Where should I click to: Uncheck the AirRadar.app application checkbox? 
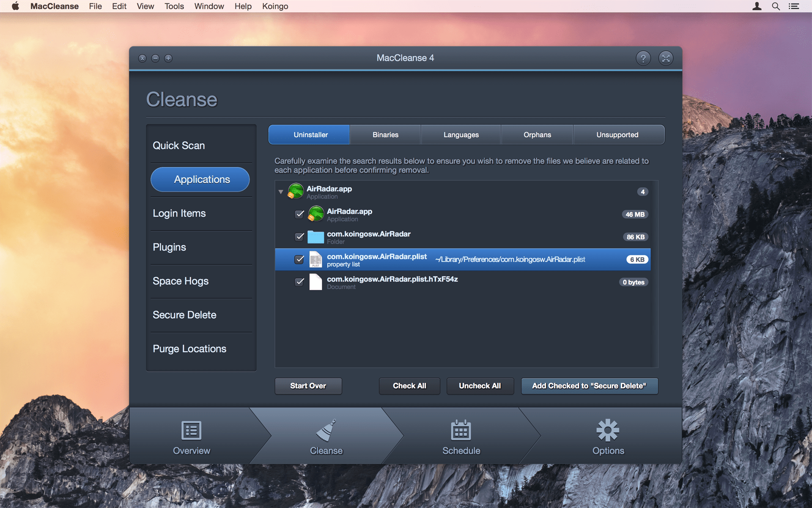[x=299, y=214]
